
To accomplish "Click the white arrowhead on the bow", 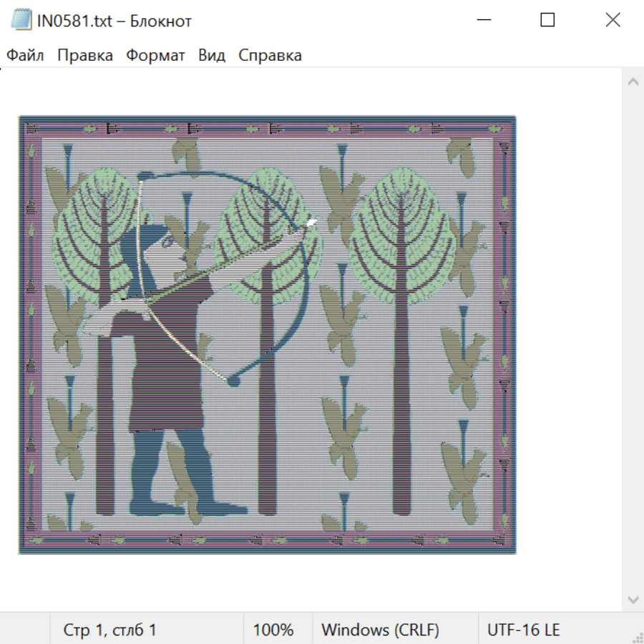I will click(x=311, y=223).
